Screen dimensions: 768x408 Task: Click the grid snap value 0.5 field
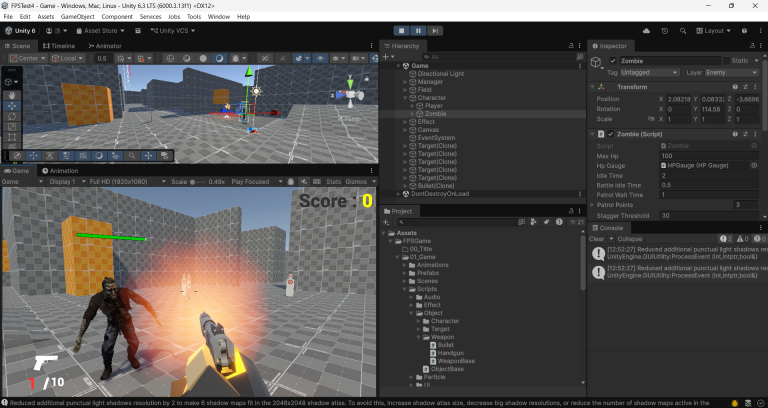coord(103,58)
